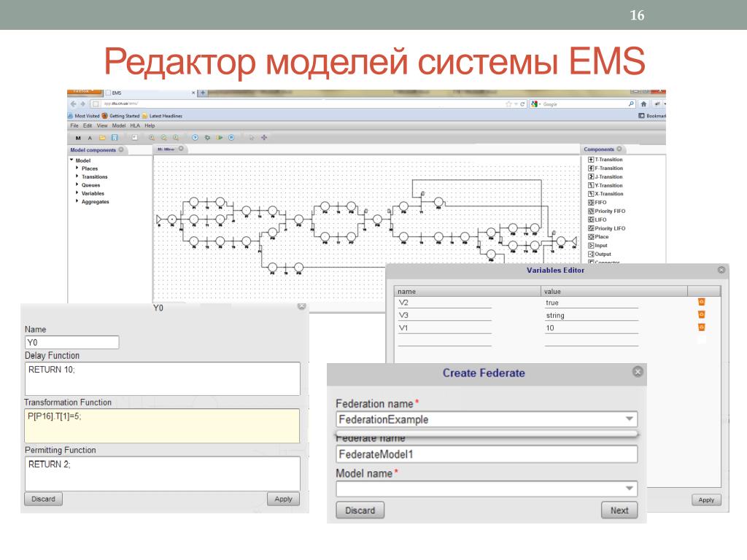
Task: Click the middle magnifier zoom toolbar icon
Action: 164,138
